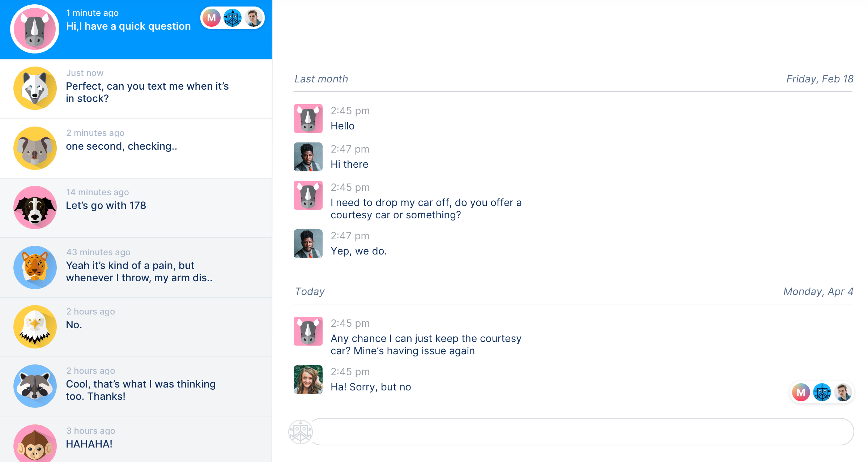Open 'Let's go with 178' conversation
Viewport: 868px width, 462px height.
pyautogui.click(x=106, y=205)
